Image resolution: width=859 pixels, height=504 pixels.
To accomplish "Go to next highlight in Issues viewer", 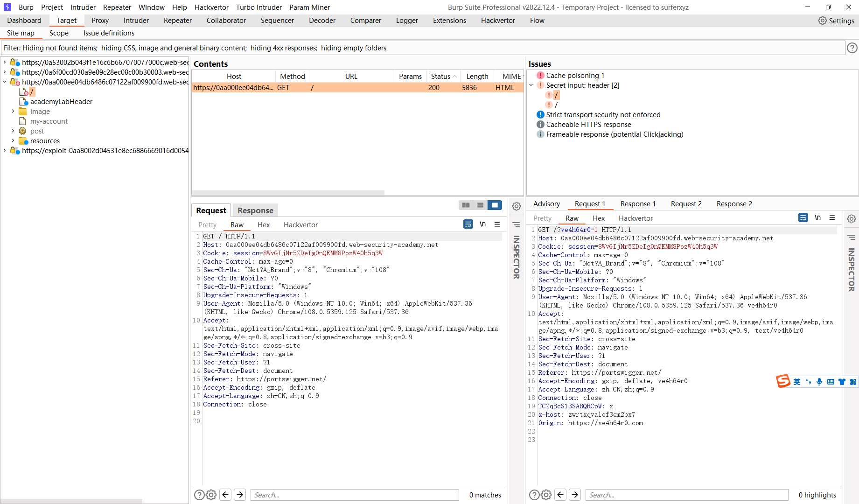I will (575, 495).
